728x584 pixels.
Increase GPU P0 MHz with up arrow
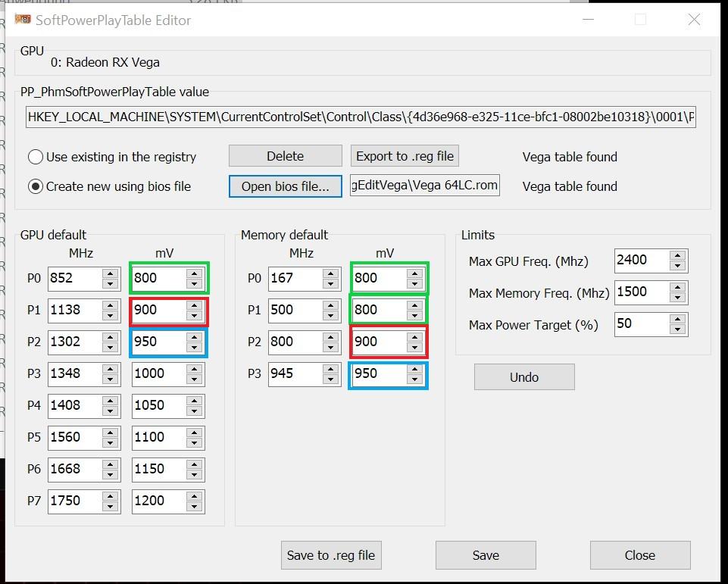click(111, 273)
